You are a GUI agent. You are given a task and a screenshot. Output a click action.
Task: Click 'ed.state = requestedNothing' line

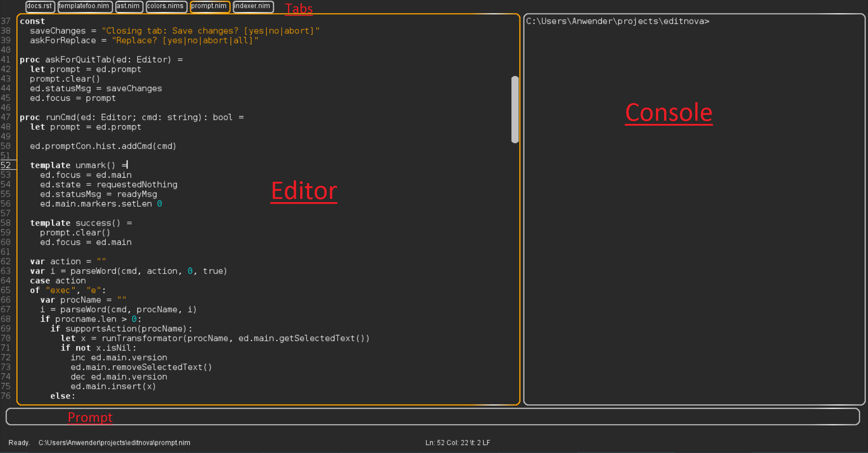(108, 184)
